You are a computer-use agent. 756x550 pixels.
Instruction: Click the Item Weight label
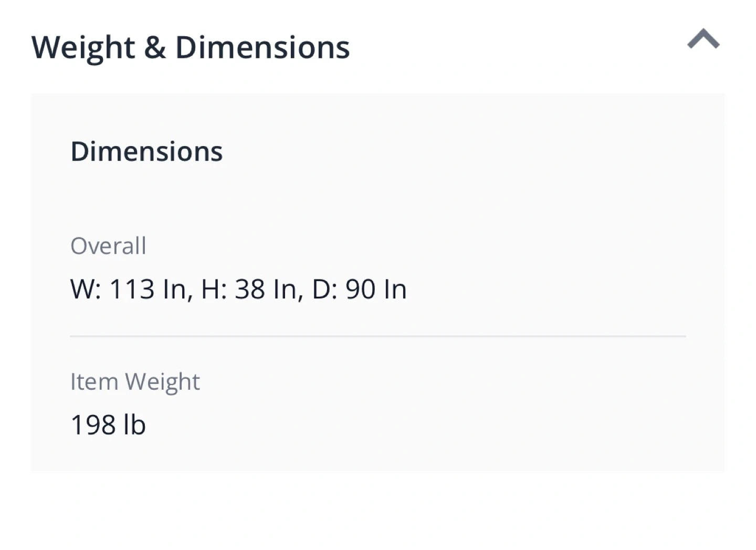[x=135, y=382]
